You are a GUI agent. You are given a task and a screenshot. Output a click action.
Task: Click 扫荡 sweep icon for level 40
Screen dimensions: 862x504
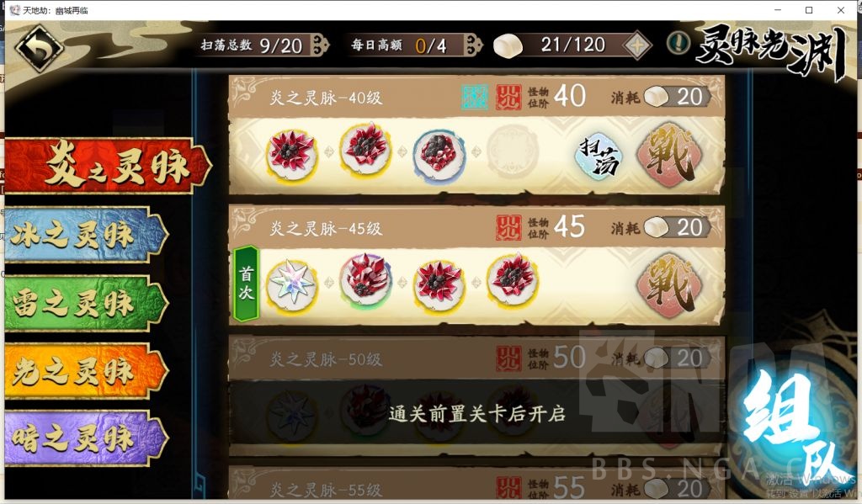[599, 156]
